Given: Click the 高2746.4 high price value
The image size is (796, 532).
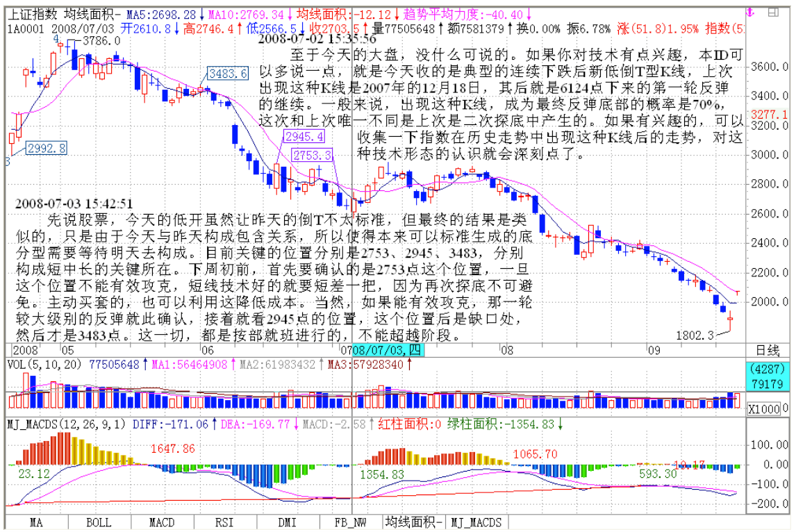Looking at the screenshot, I should click(208, 29).
